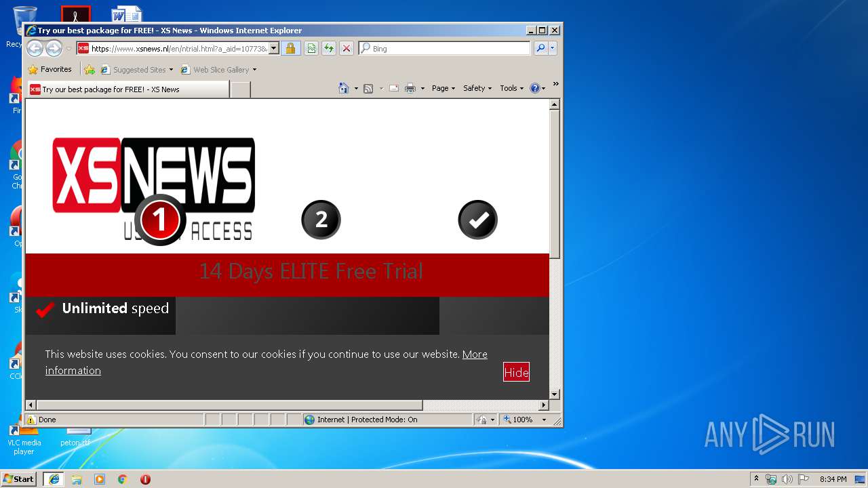Launch the media player taskbar icon
This screenshot has width=868, height=488.
coord(100,479)
